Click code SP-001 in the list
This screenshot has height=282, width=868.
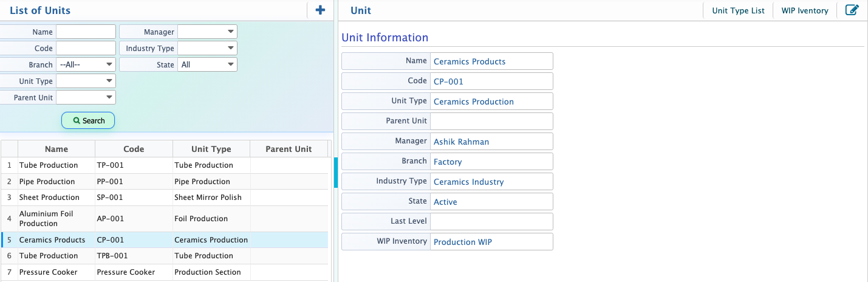click(110, 198)
